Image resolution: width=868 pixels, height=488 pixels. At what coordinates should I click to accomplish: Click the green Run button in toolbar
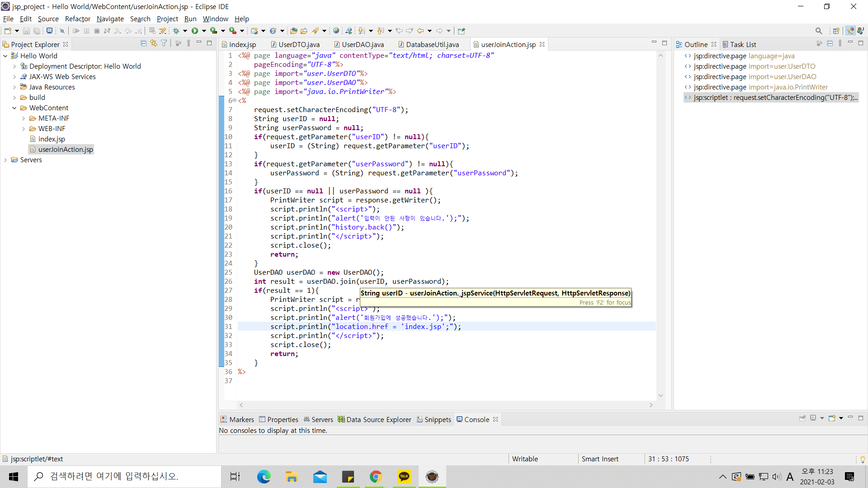(195, 31)
